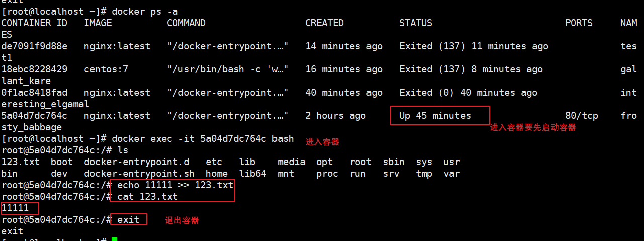Click the "sys" directory in the listing
644x241 pixels.
click(424, 162)
